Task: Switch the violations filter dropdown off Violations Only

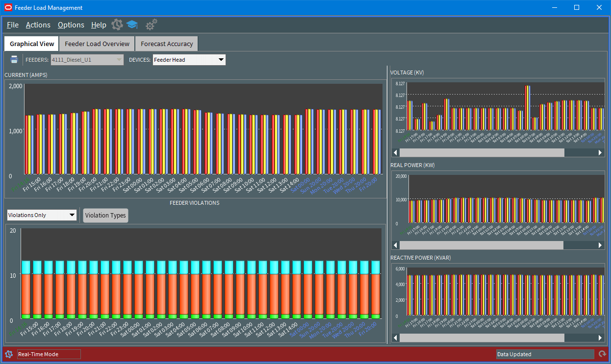Action: click(x=73, y=215)
